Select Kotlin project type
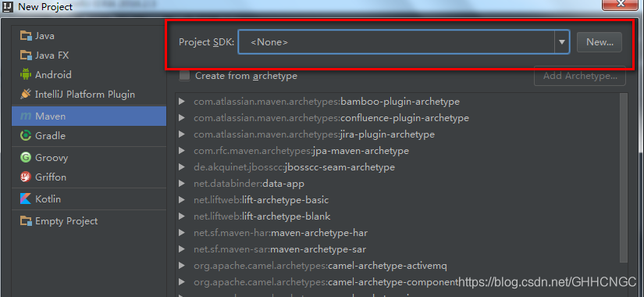The height and width of the screenshot is (297, 644). pos(89,199)
